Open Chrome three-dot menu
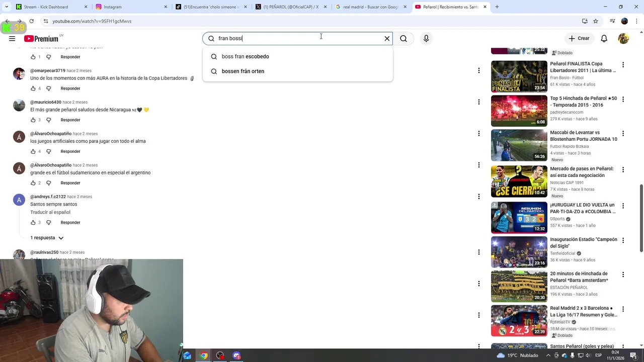 [637, 21]
